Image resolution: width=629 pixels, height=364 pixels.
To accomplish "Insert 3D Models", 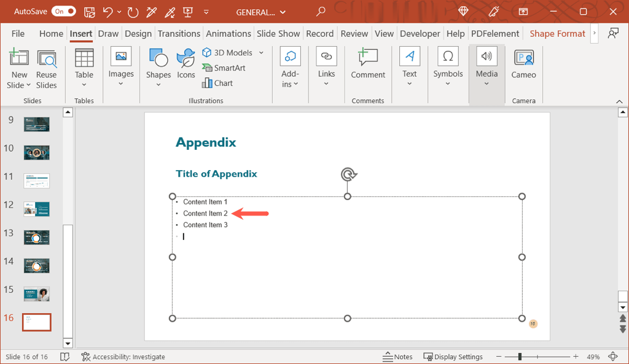I will point(228,53).
